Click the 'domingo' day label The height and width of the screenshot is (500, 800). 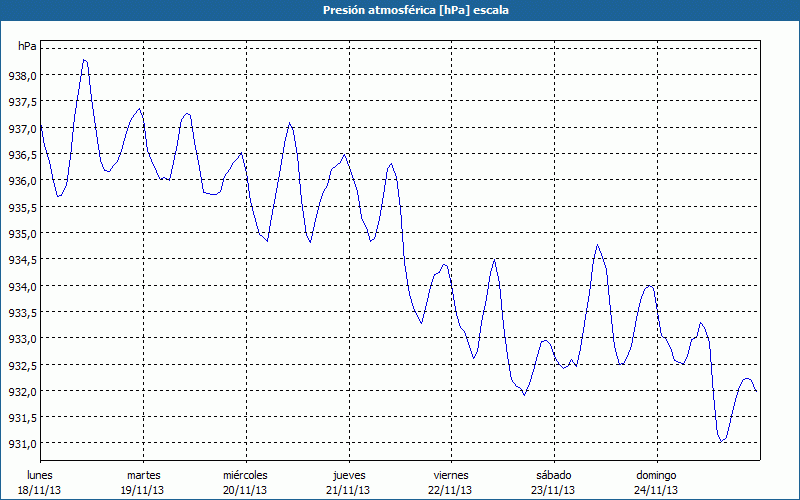click(656, 475)
